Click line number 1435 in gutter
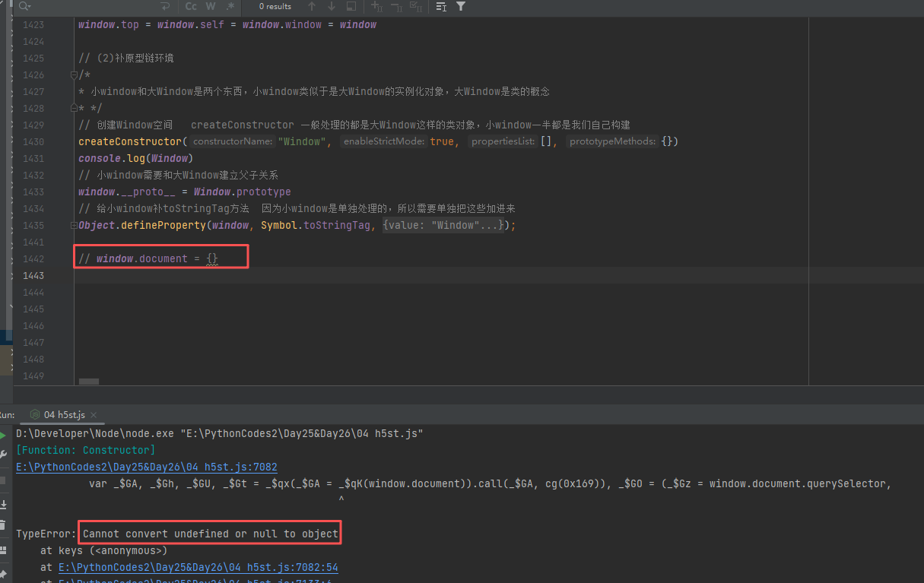 33,225
